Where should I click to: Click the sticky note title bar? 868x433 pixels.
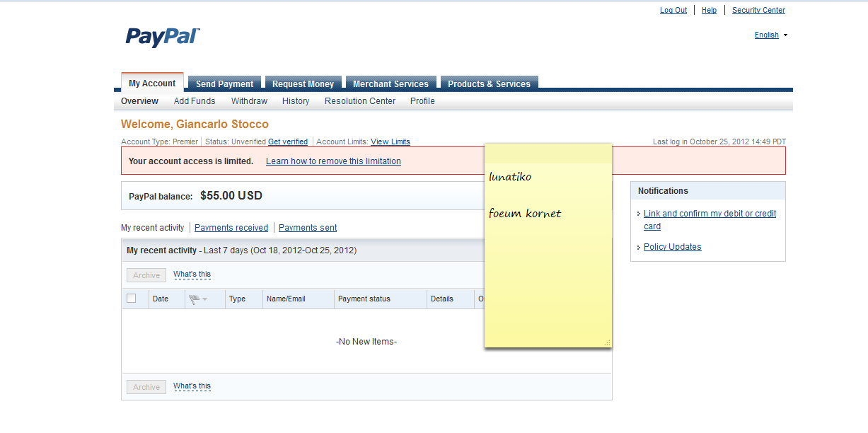coord(548,153)
